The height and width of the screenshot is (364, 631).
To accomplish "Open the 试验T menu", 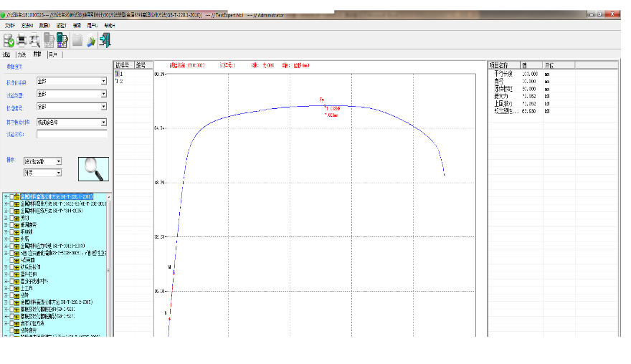I will [62, 25].
